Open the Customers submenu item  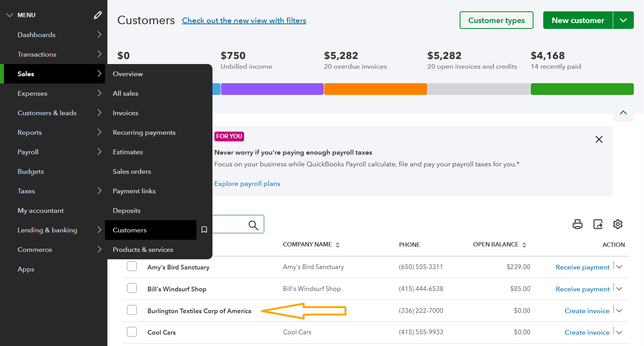pyautogui.click(x=151, y=230)
